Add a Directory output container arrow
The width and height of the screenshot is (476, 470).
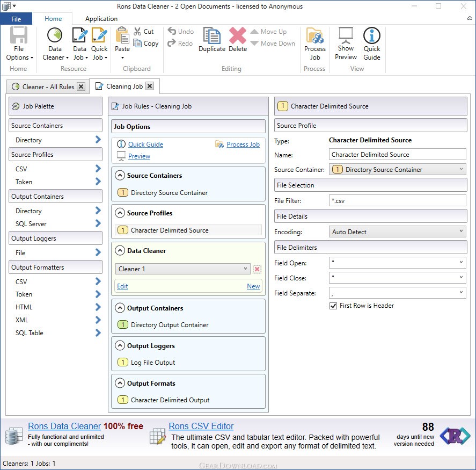point(98,211)
